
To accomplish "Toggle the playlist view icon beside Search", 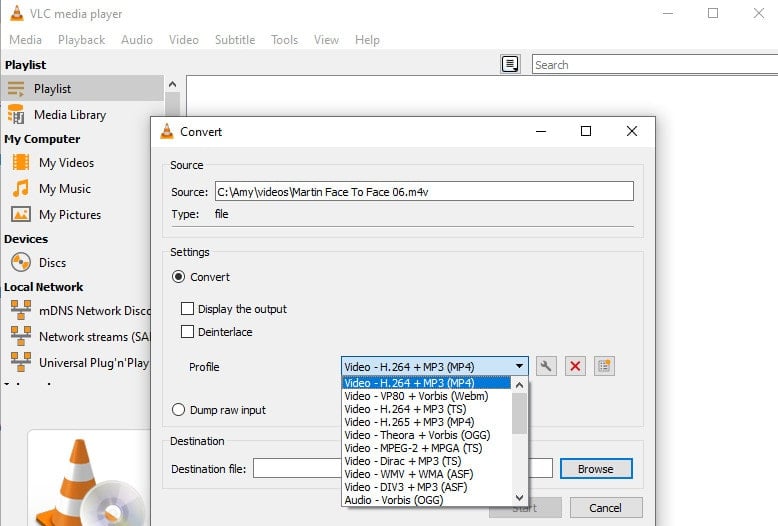I will tap(510, 64).
